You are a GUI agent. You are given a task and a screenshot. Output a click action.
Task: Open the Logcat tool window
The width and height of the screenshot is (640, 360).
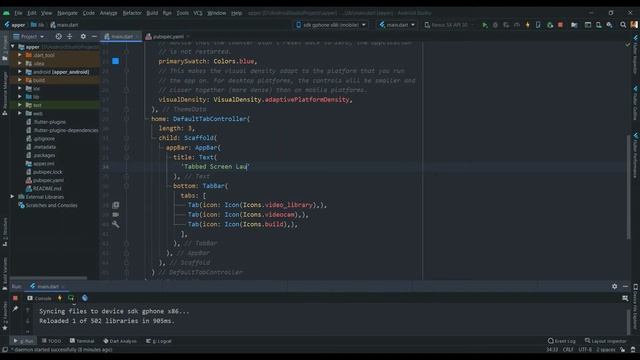point(159,341)
